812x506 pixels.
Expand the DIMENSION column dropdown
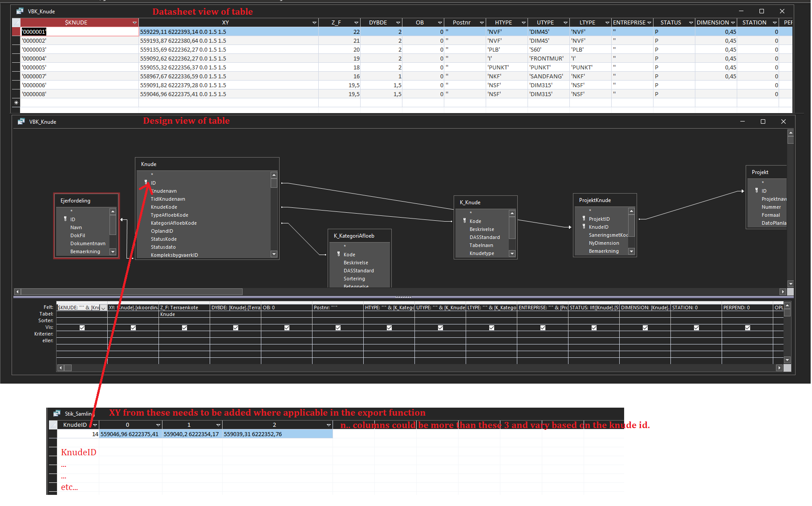tap(733, 23)
